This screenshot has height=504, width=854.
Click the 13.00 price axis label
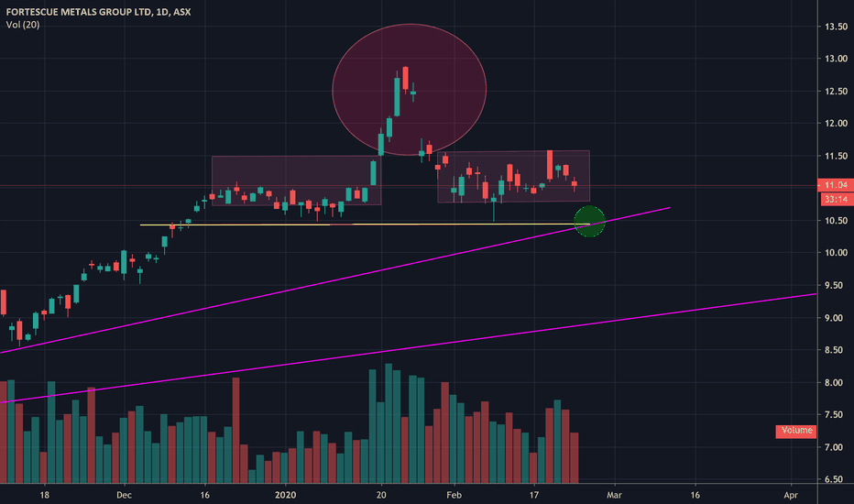[836, 59]
